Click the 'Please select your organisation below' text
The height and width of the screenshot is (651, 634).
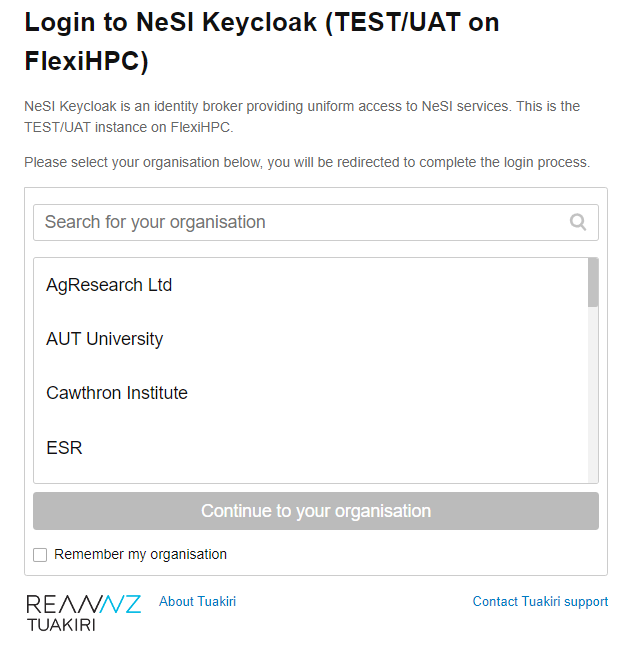tap(307, 162)
